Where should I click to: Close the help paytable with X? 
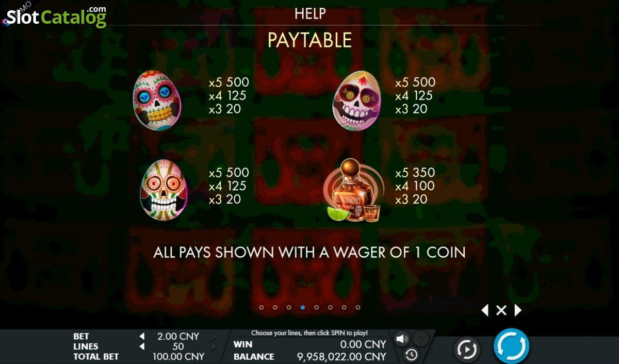[501, 310]
